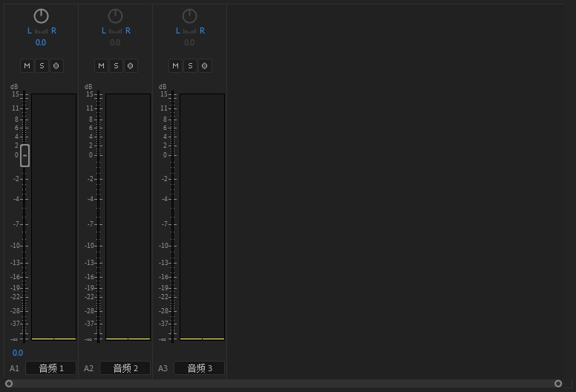Screen dimensions: 576x392
Task: Click the L pan label on track A1
Action: click(30, 31)
